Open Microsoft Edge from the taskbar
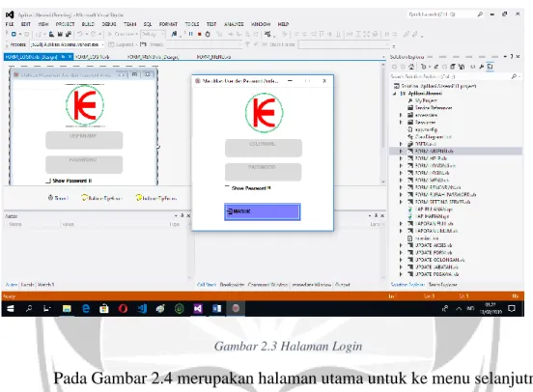 click(x=86, y=308)
